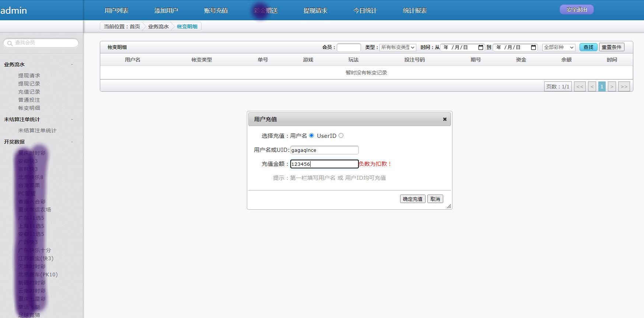The height and width of the screenshot is (318, 644).
Task: Click the magnifier icon in member search
Action: click(10, 43)
